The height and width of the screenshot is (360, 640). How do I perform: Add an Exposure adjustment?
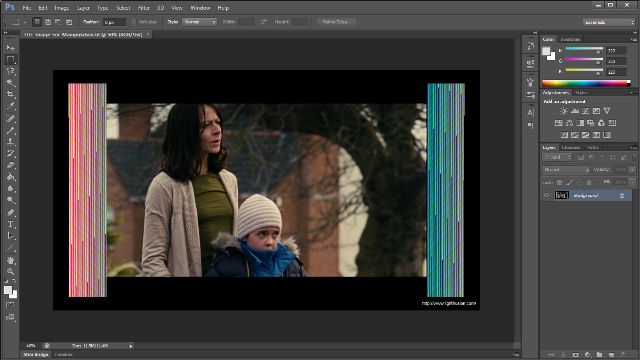coord(596,111)
